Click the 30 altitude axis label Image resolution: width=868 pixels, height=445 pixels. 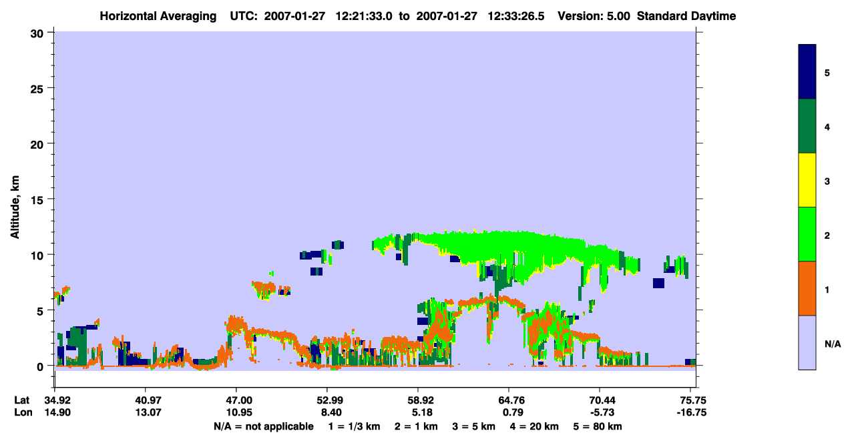tap(39, 33)
